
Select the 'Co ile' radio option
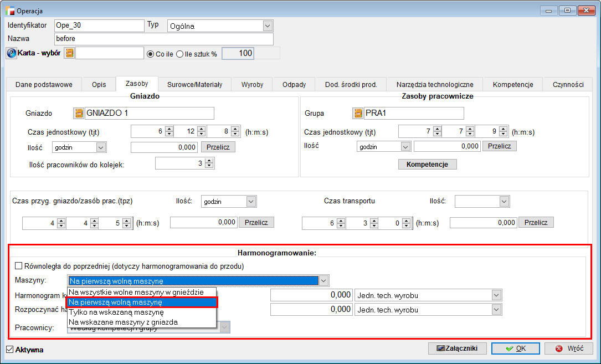point(150,54)
